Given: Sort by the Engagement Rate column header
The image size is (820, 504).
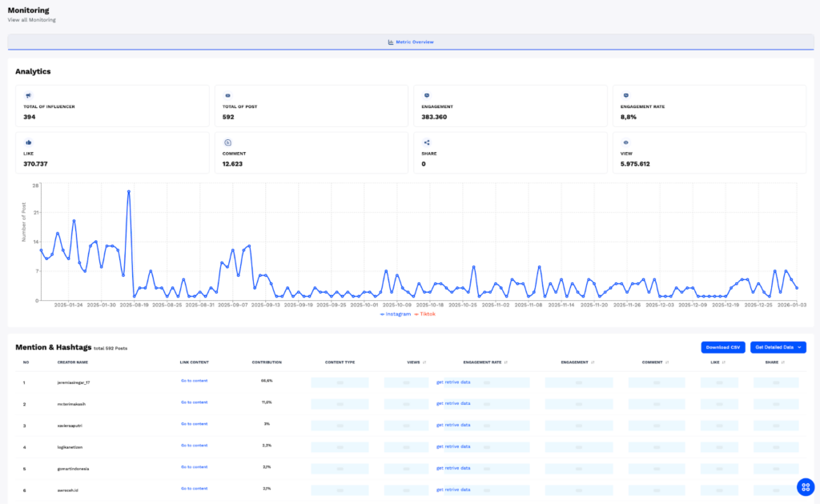Looking at the screenshot, I should [x=485, y=362].
